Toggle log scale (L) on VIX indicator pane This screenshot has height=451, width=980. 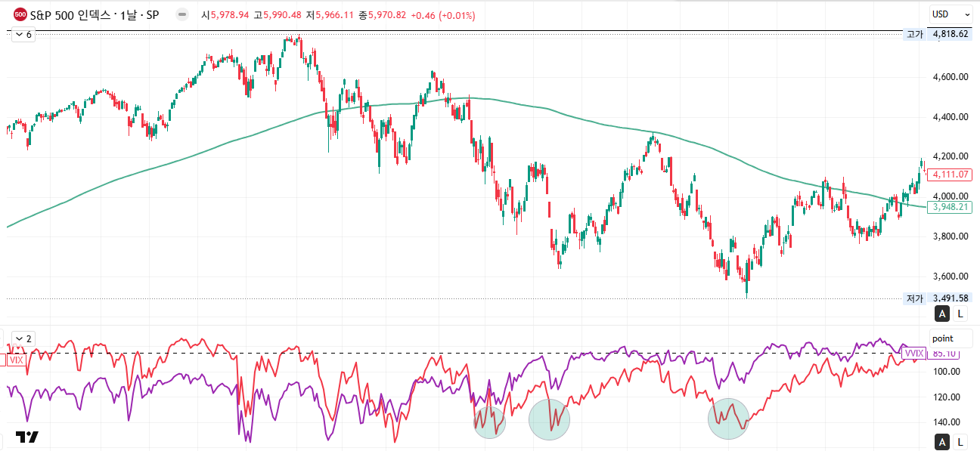click(960, 442)
